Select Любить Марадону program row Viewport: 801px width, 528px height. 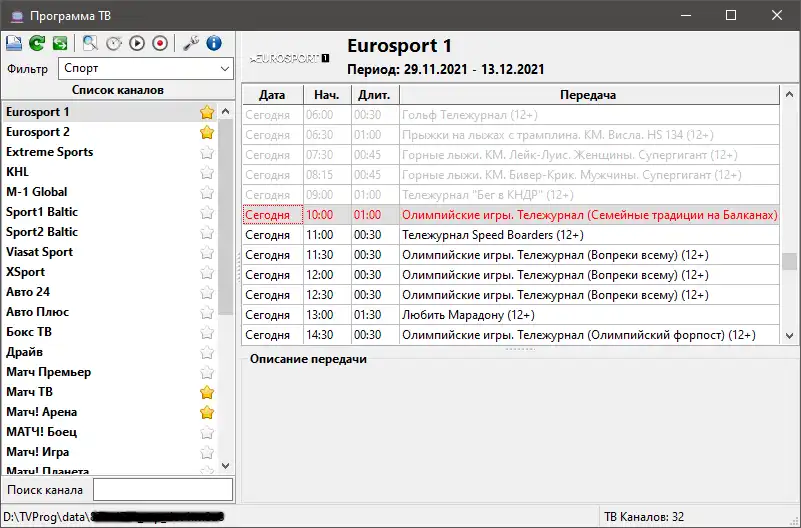[x=511, y=315]
